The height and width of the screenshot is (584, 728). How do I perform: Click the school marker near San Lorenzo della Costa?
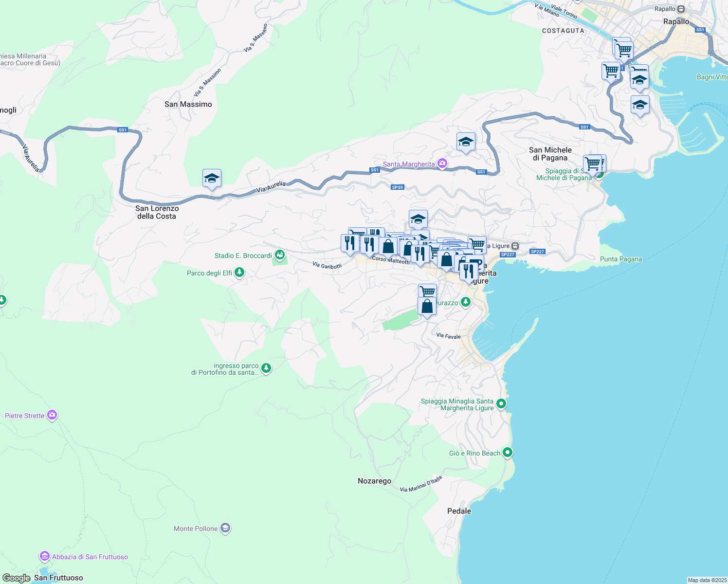pos(212,179)
